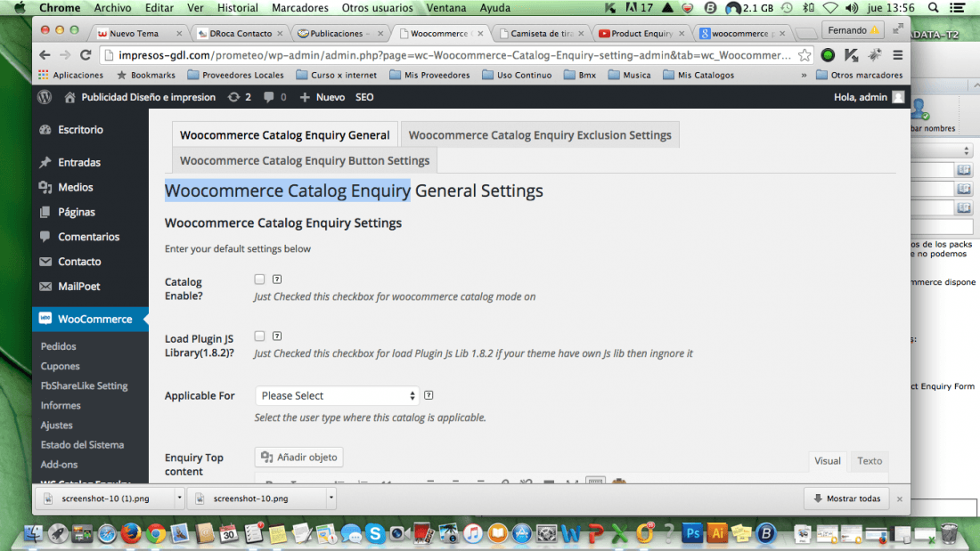Click the green circle extension icon
The height and width of the screenshot is (551, 980).
pyautogui.click(x=828, y=55)
